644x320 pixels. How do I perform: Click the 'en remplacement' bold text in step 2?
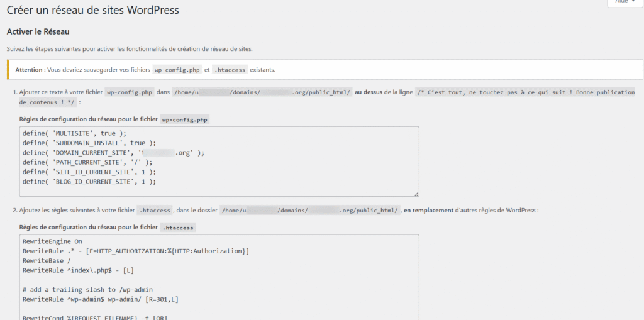429,211
